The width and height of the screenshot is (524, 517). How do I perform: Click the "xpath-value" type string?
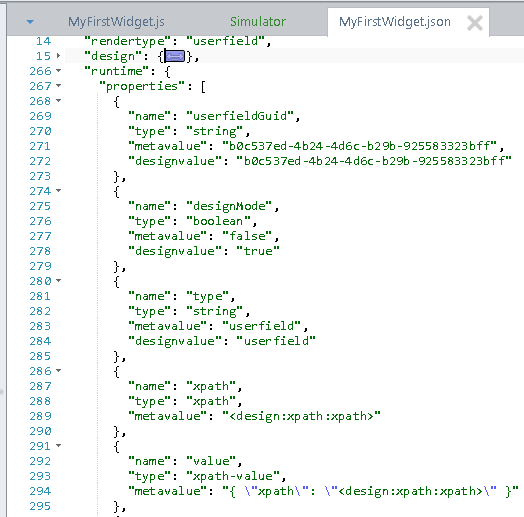233,476
